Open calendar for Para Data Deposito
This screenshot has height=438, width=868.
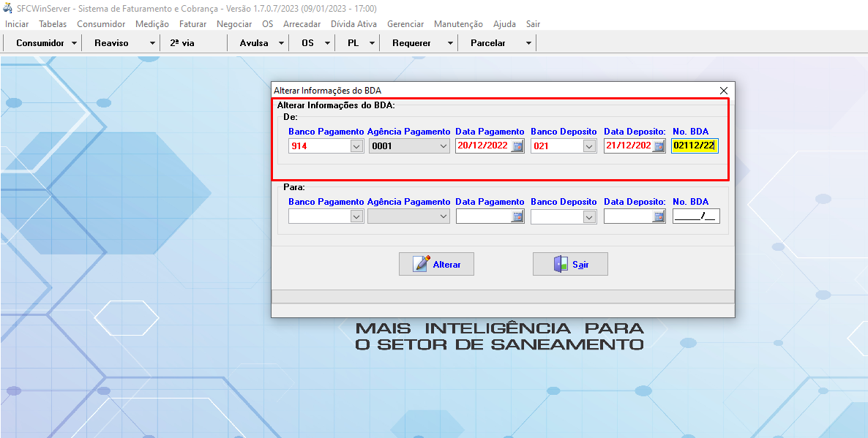click(659, 216)
